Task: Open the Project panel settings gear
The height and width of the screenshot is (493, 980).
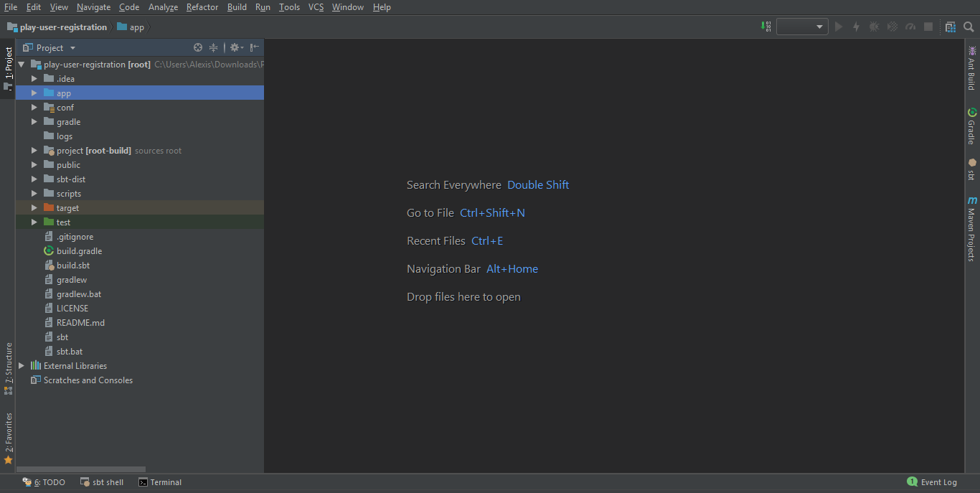Action: (235, 47)
